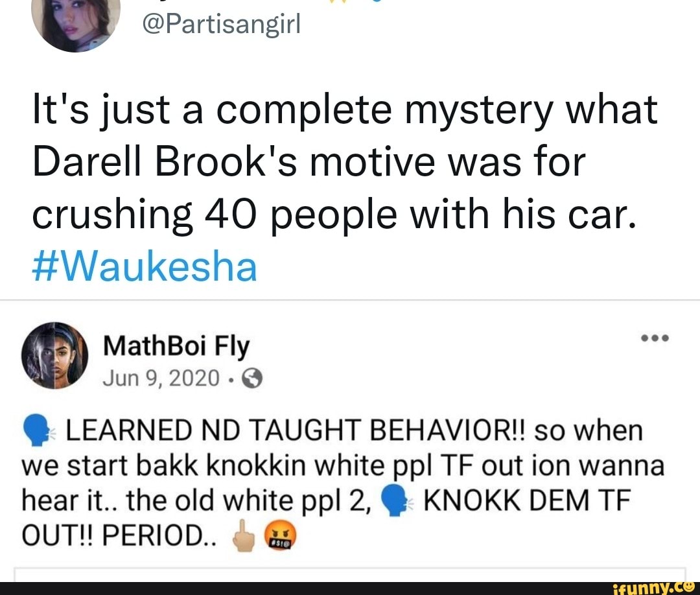Click the public globe privacy icon

pos(251,379)
